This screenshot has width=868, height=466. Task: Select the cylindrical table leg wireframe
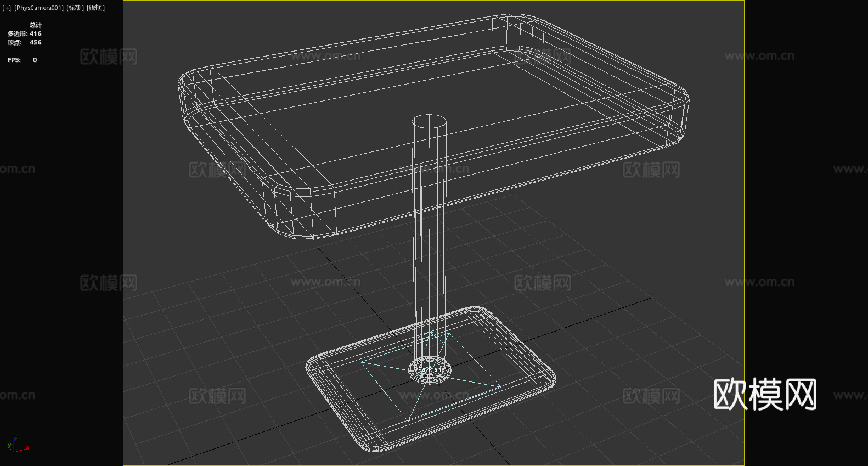429,242
